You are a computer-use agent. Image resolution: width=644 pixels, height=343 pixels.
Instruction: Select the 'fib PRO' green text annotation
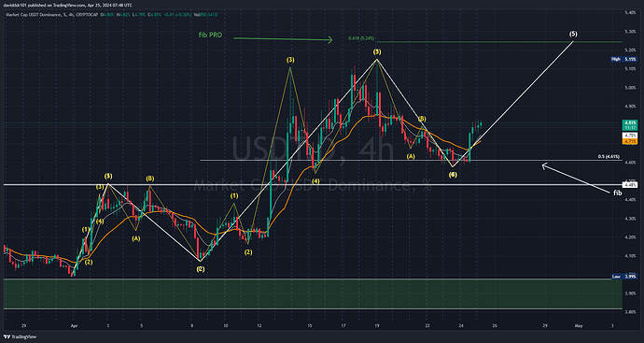point(209,36)
